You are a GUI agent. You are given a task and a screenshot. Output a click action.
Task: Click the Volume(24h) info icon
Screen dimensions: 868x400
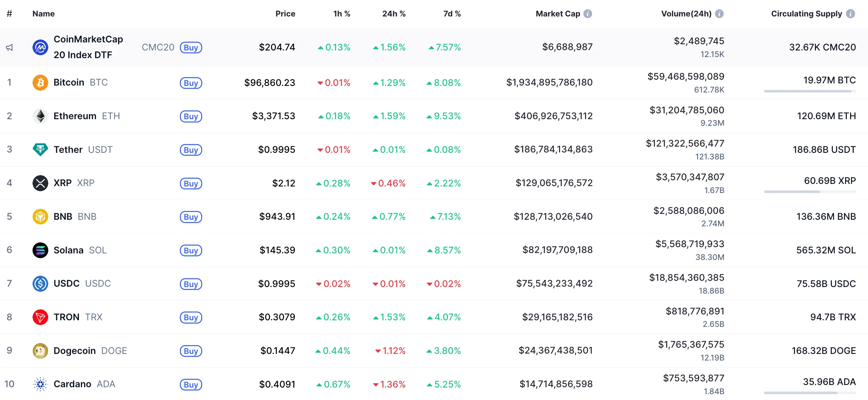(719, 14)
